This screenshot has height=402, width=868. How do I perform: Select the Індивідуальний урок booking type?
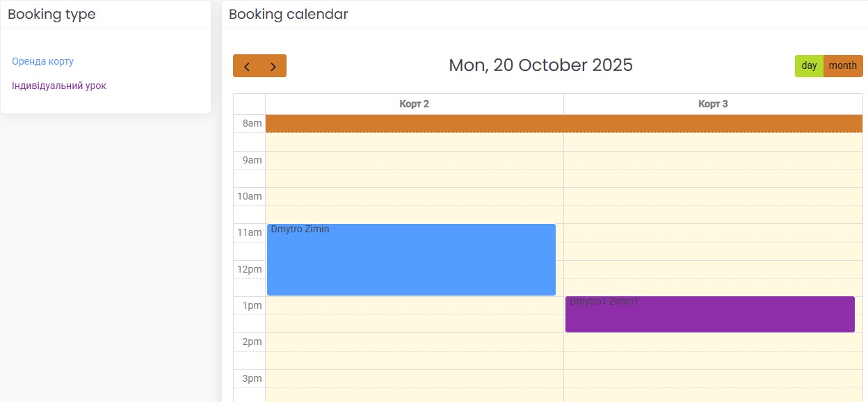pos(59,86)
